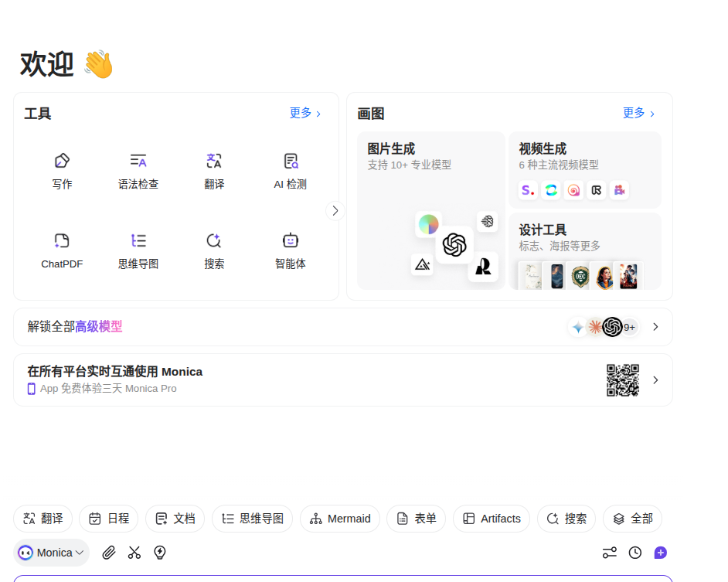Open the Monica model selector dropdown

pyautogui.click(x=51, y=553)
